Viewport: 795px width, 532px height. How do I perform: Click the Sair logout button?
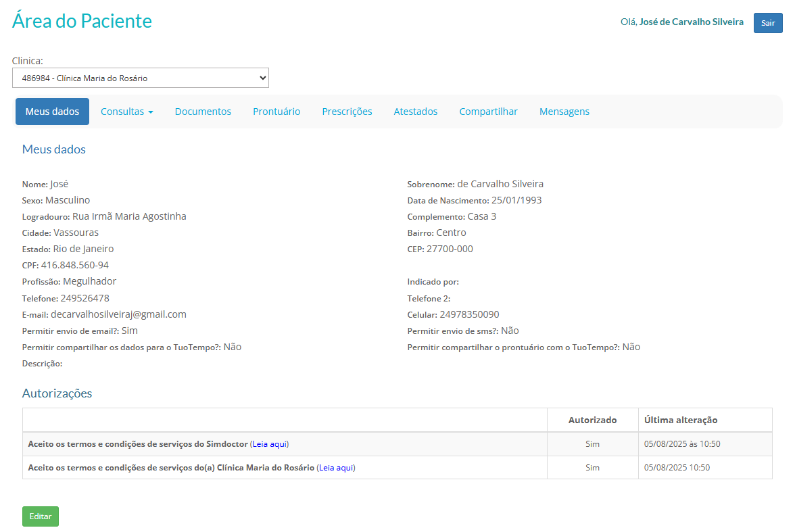pyautogui.click(x=767, y=23)
